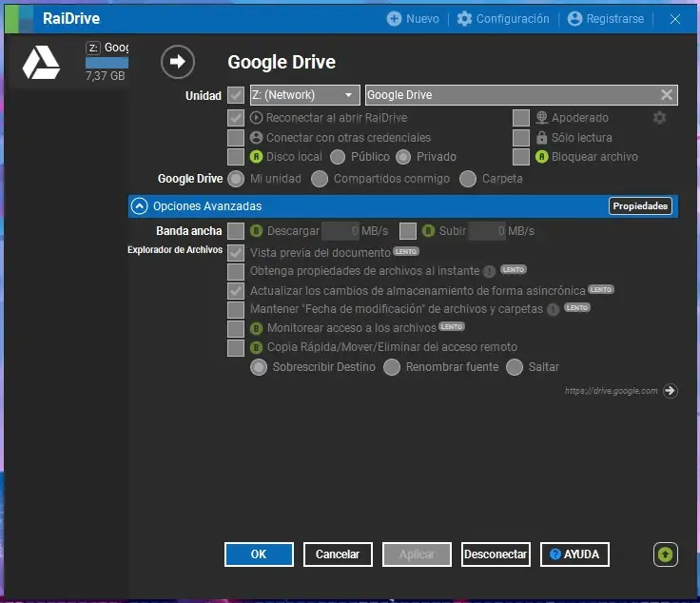
Task: Select the Público radio button
Action: tap(338, 157)
